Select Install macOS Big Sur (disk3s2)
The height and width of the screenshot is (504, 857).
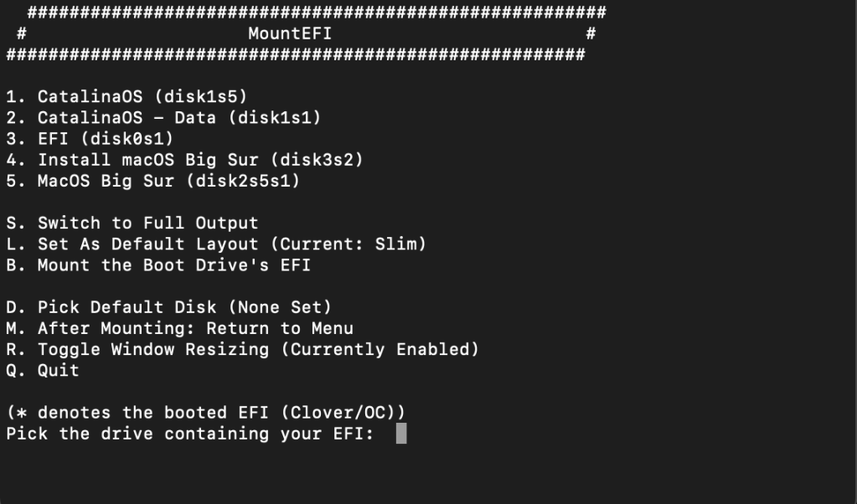pos(184,160)
